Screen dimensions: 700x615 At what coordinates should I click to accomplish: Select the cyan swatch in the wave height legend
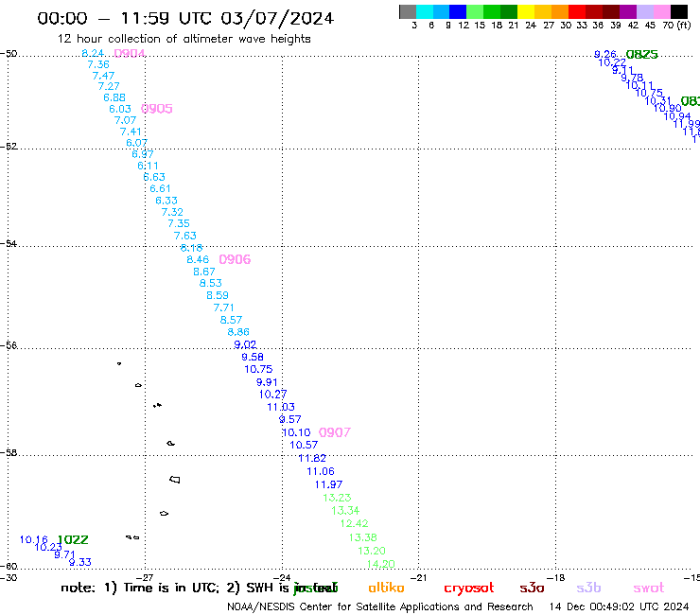click(425, 11)
